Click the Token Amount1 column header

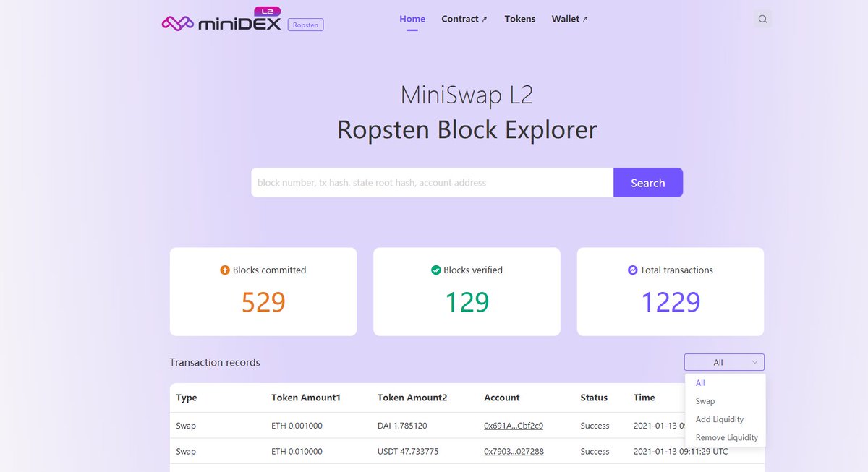[306, 398]
